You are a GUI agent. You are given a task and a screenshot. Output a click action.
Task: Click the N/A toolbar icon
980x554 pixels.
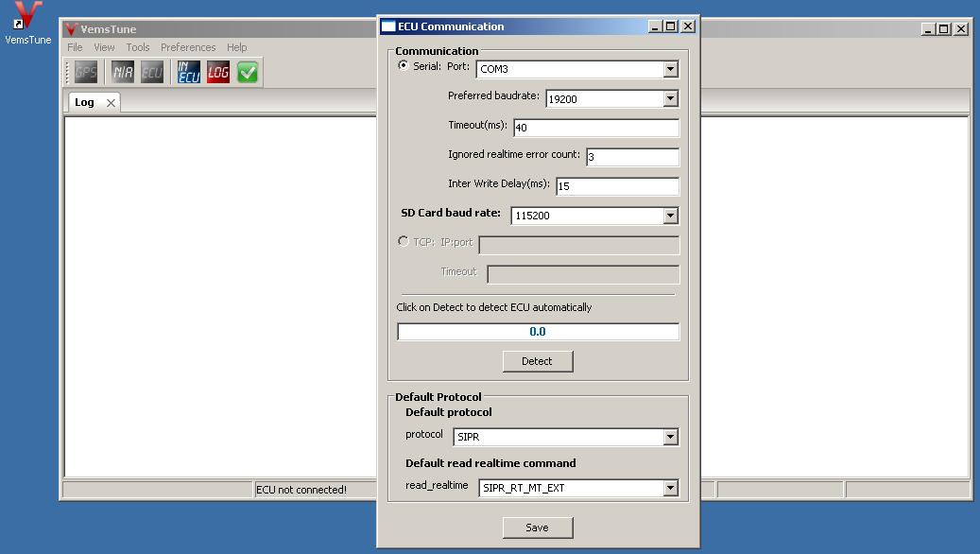click(123, 73)
